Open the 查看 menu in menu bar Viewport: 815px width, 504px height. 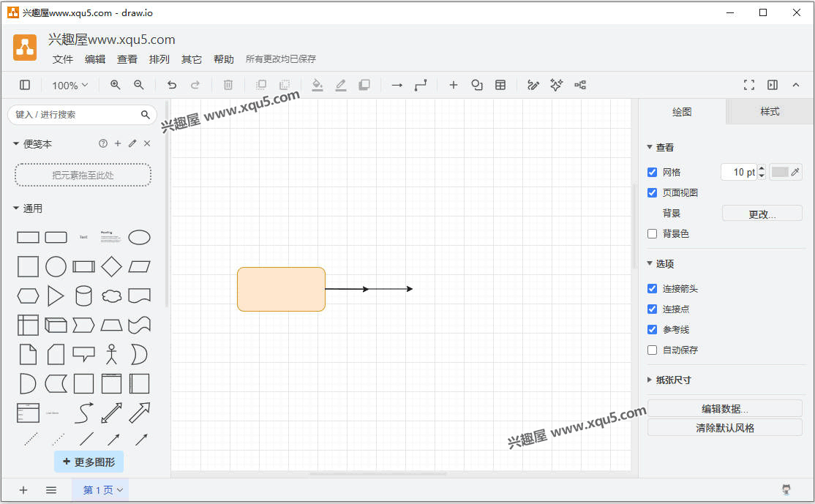click(127, 59)
